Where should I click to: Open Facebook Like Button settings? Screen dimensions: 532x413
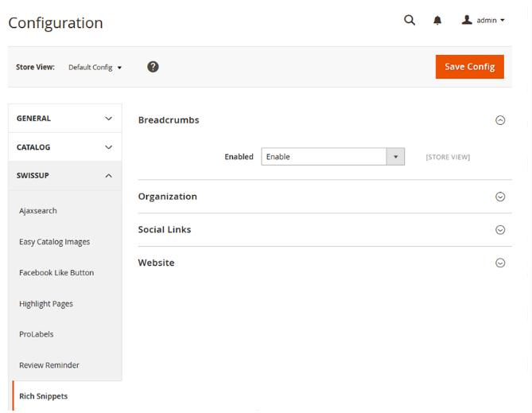56,273
